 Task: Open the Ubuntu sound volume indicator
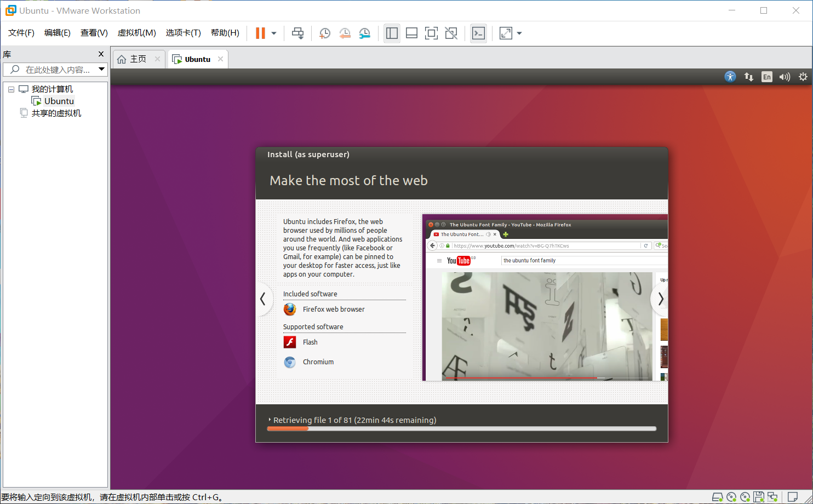pyautogui.click(x=785, y=77)
